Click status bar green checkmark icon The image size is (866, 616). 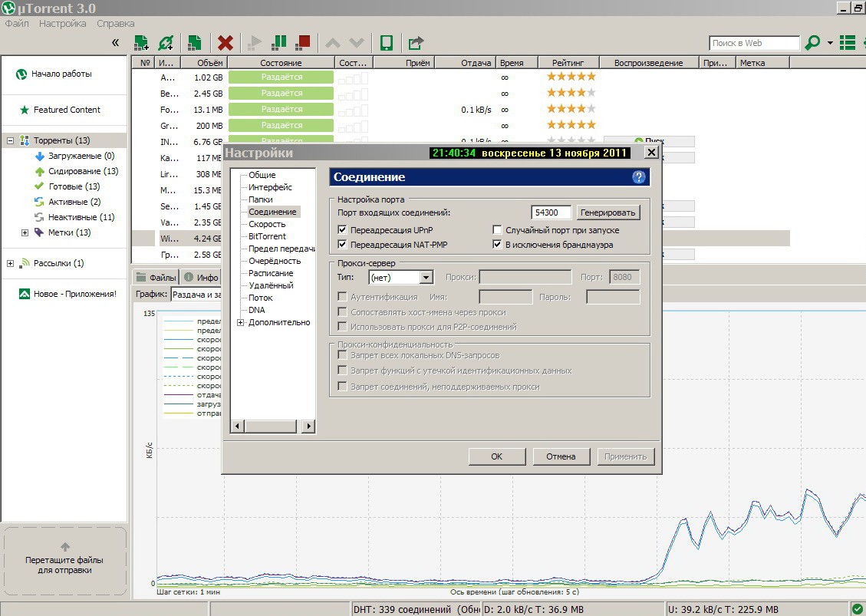857,609
